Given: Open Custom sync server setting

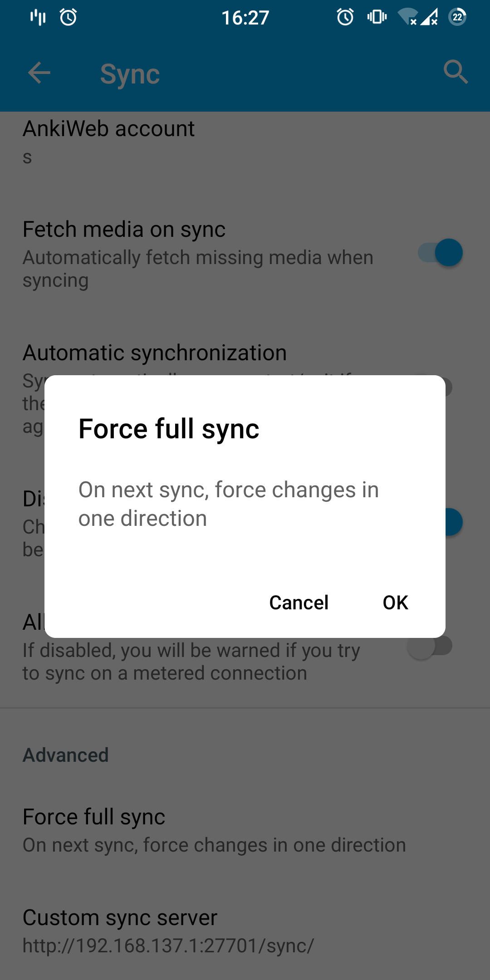Looking at the screenshot, I should pyautogui.click(x=245, y=931).
